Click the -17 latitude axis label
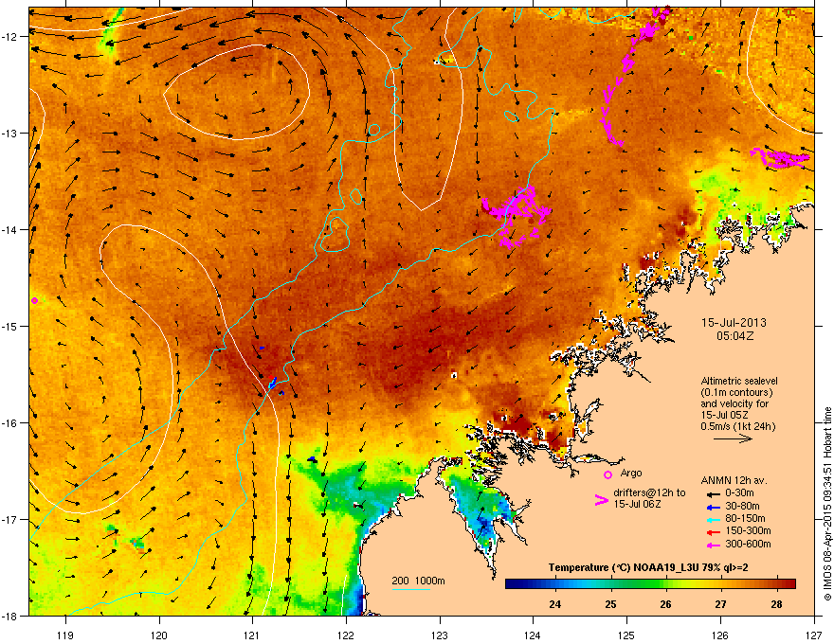Viewport: 834px width, 644px height. pos(9,519)
